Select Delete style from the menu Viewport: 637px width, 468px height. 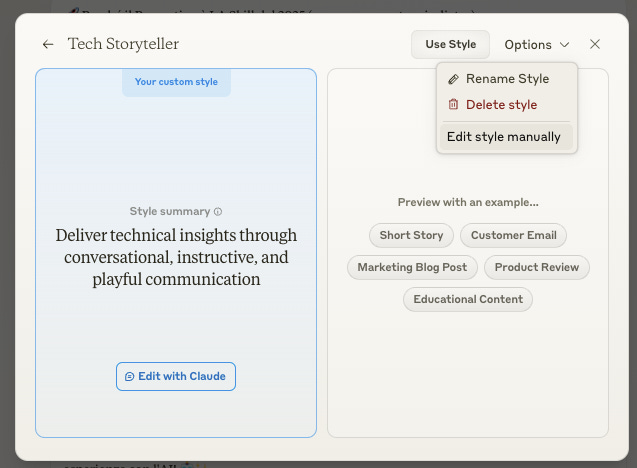pos(506,105)
